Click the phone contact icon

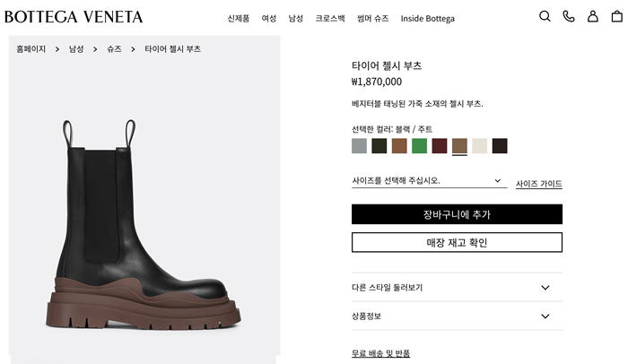568,16
